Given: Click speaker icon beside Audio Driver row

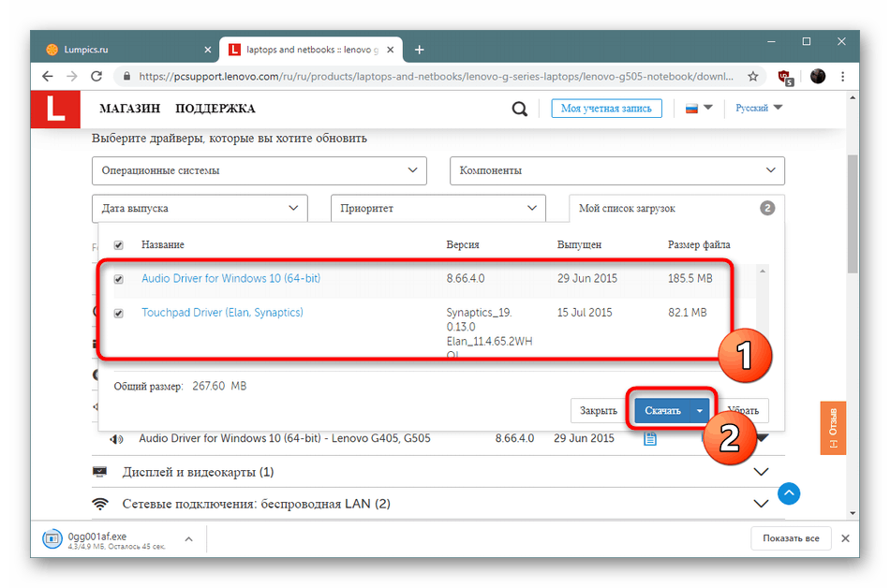Looking at the screenshot, I should [x=116, y=439].
